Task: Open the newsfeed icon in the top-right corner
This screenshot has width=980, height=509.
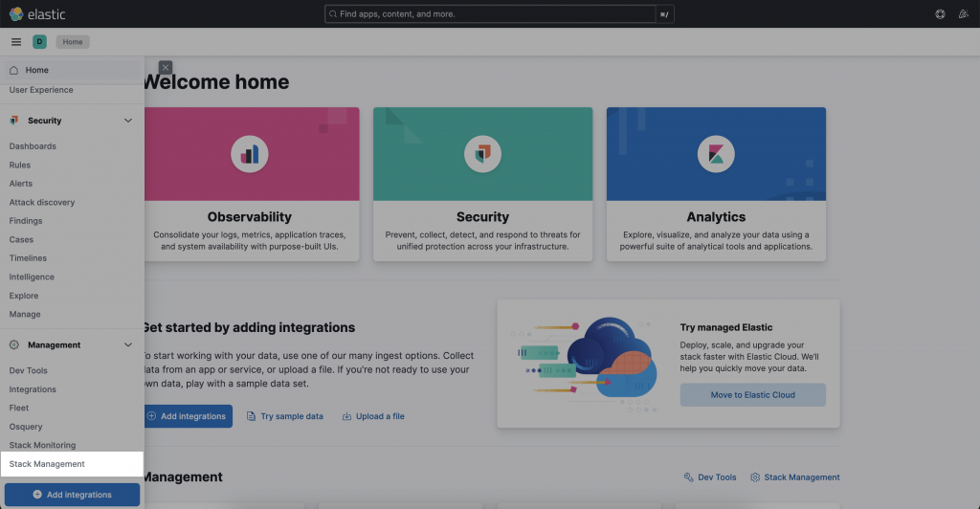Action: (963, 13)
